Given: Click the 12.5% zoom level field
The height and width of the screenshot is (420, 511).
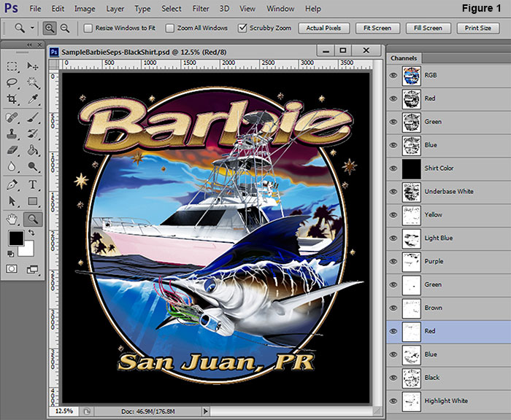Looking at the screenshot, I should coord(64,411).
